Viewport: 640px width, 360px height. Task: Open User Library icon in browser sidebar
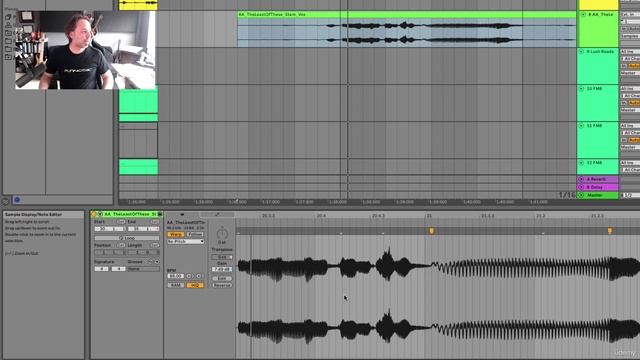pyautogui.click(x=8, y=25)
